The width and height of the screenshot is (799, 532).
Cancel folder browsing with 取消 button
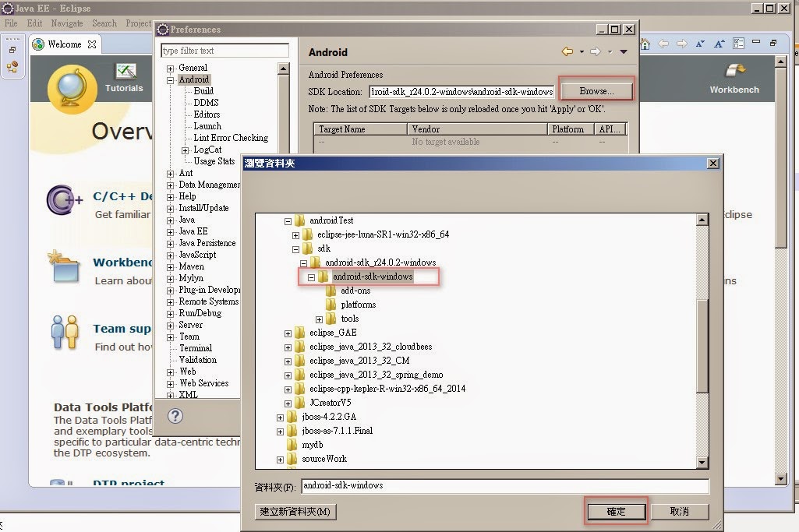[679, 511]
